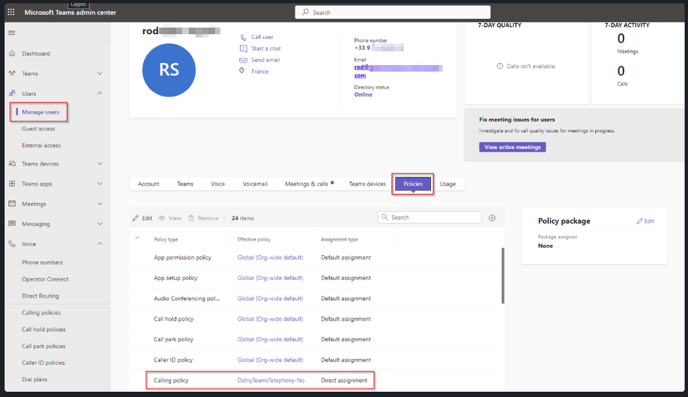Open the policy table settings gear
688x397 pixels.
coord(492,218)
